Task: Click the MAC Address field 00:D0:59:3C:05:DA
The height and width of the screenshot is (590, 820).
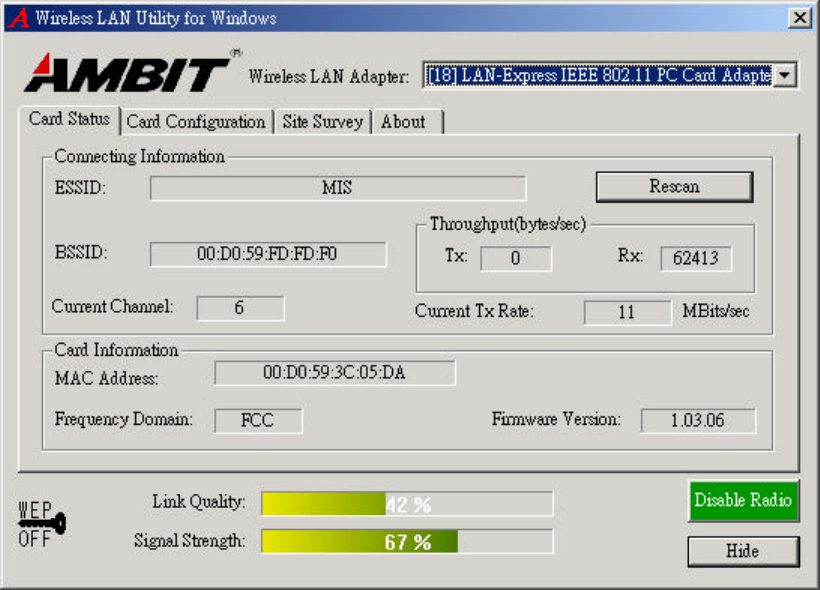Action: click(335, 372)
